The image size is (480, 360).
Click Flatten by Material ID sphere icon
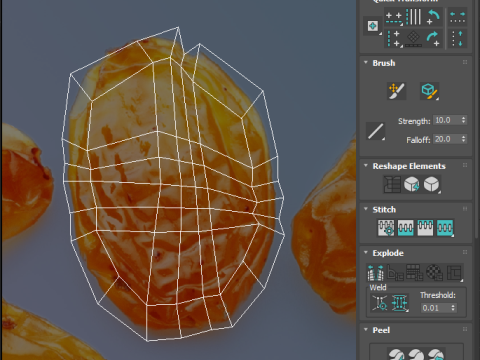(434, 273)
